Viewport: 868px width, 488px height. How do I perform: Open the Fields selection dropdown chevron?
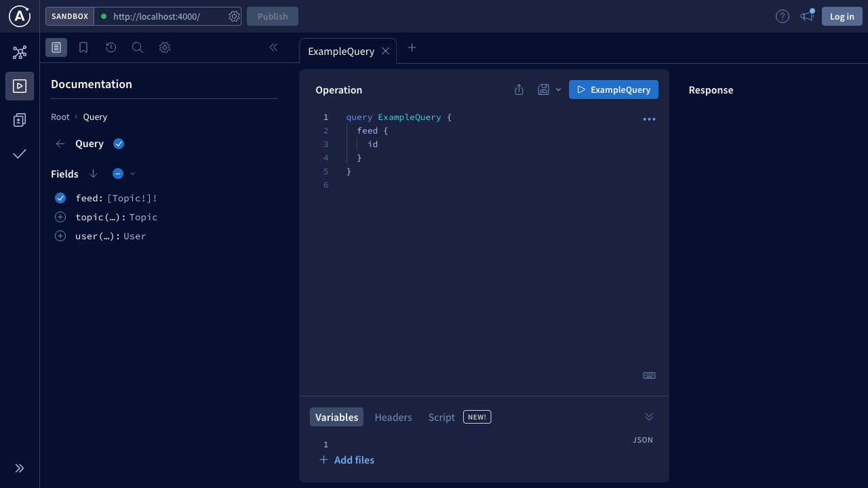(x=132, y=174)
